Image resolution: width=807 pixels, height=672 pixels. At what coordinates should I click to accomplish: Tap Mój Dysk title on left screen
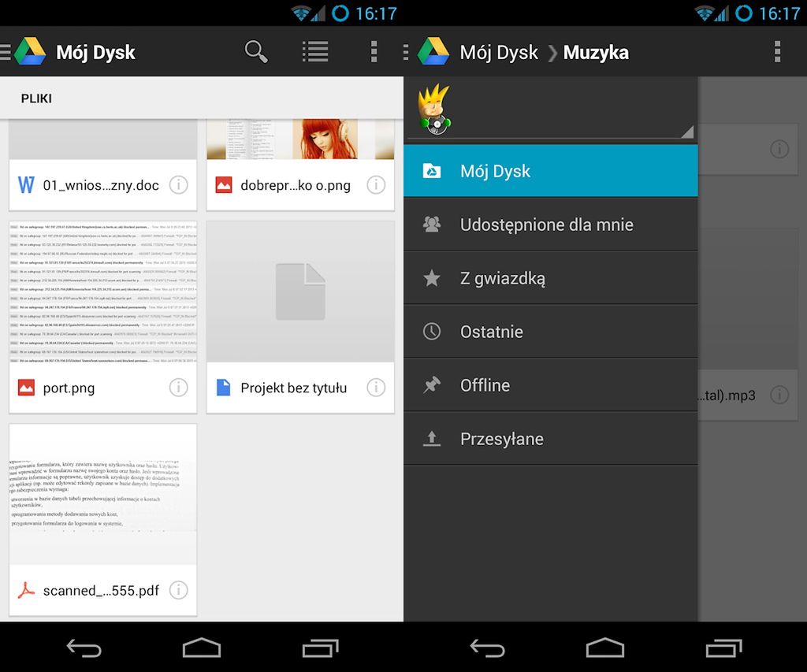point(95,53)
